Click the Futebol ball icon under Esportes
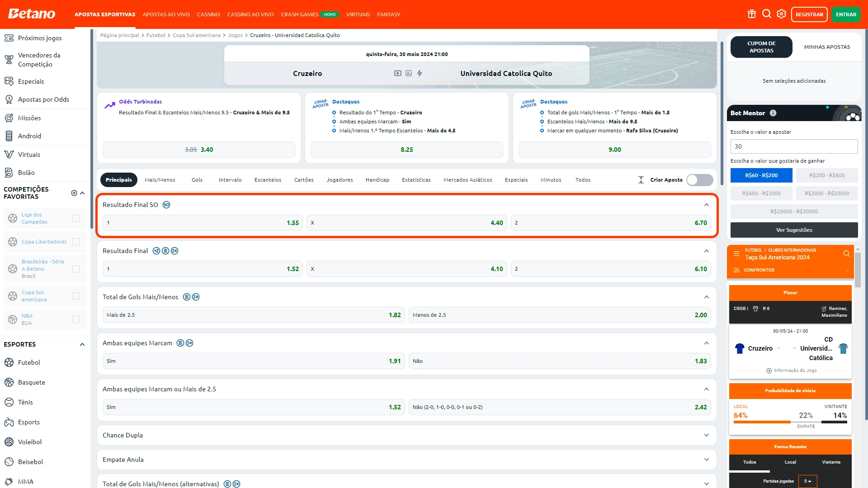Image resolution: width=868 pixels, height=488 pixels. pyautogui.click(x=9, y=362)
